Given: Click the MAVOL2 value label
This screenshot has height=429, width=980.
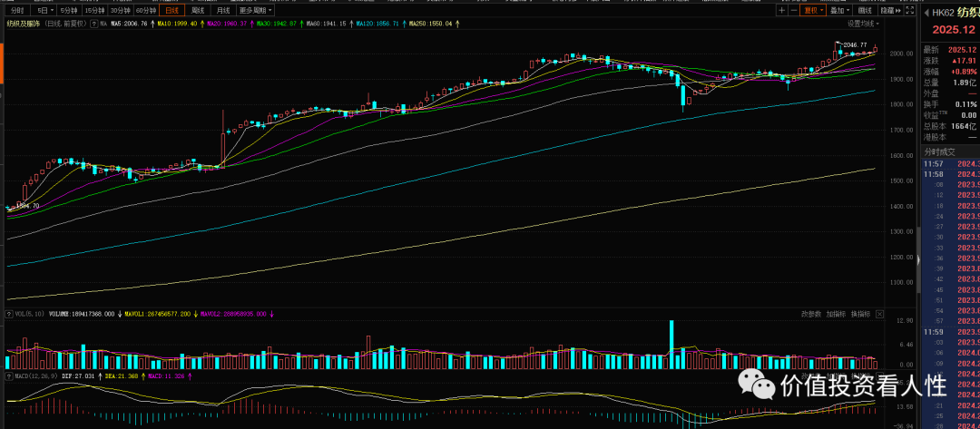Looking at the screenshot, I should (233, 314).
